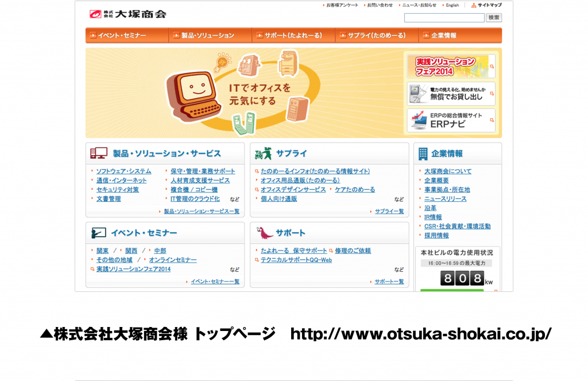Image resolution: width=588 pixels, height=381 pixels.
Task: Click the smiling computer mascot illustration
Action: [x=193, y=97]
